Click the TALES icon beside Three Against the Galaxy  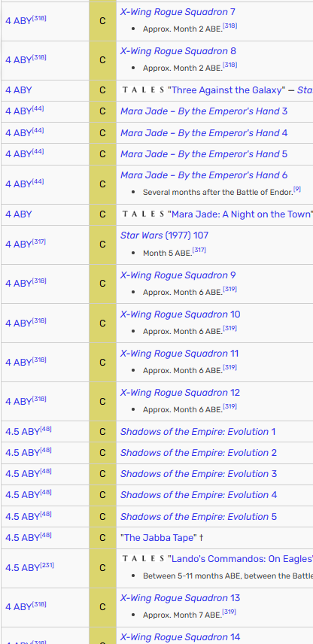[x=143, y=90]
